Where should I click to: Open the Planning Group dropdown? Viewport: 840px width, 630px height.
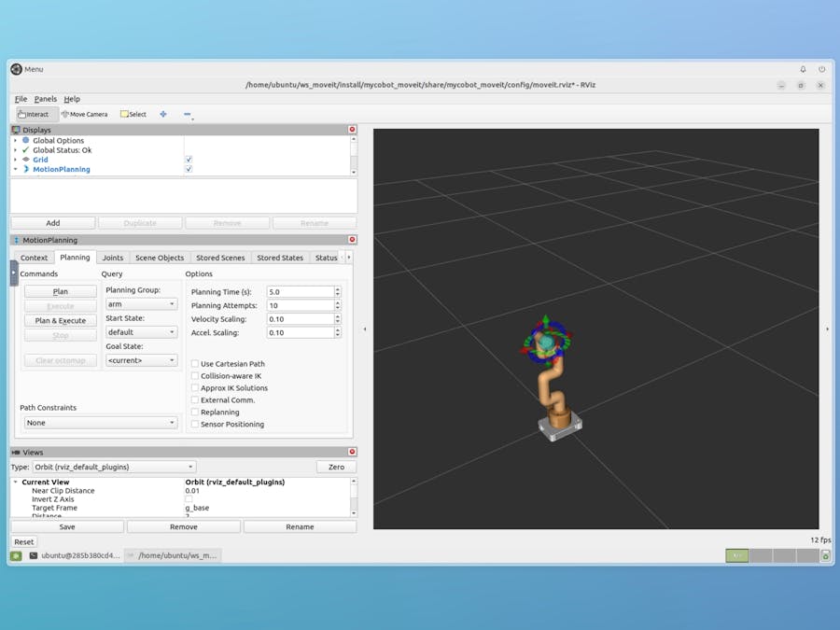pyautogui.click(x=141, y=304)
